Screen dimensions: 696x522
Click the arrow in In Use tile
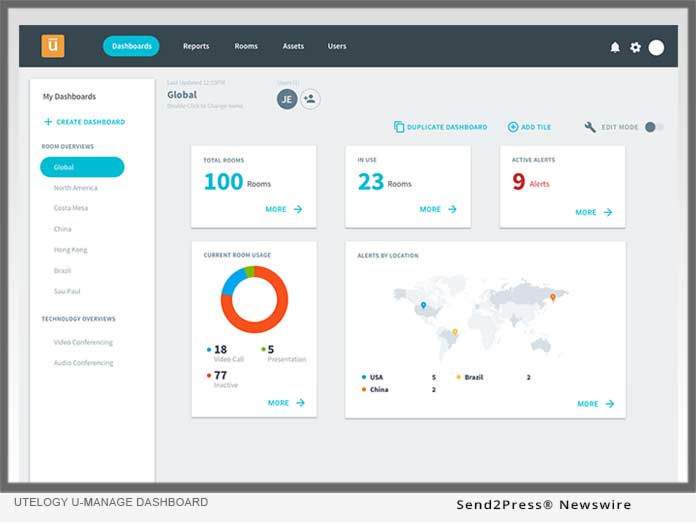point(452,209)
